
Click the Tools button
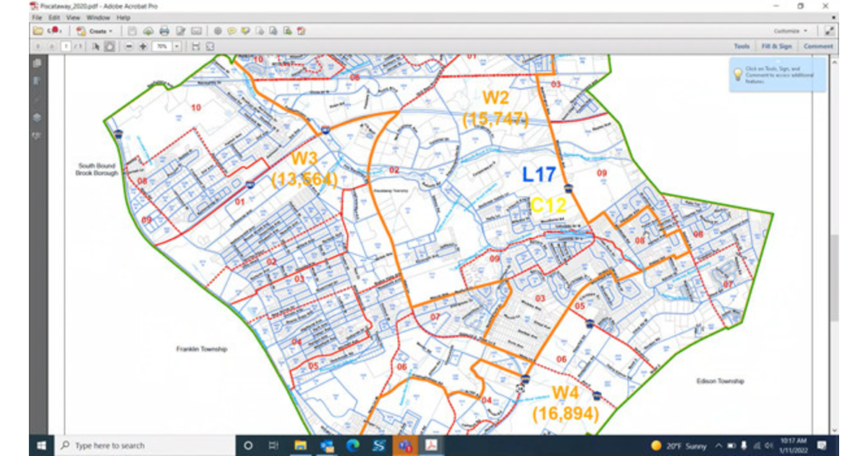741,46
